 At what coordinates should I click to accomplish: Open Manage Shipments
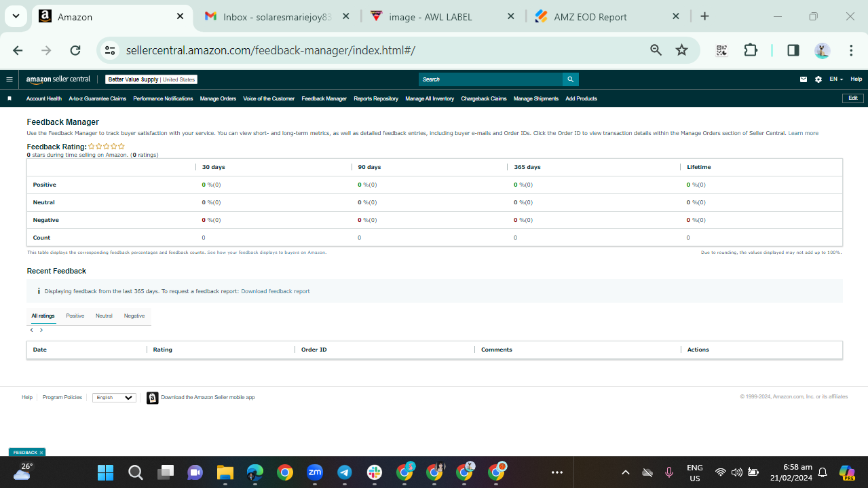536,99
